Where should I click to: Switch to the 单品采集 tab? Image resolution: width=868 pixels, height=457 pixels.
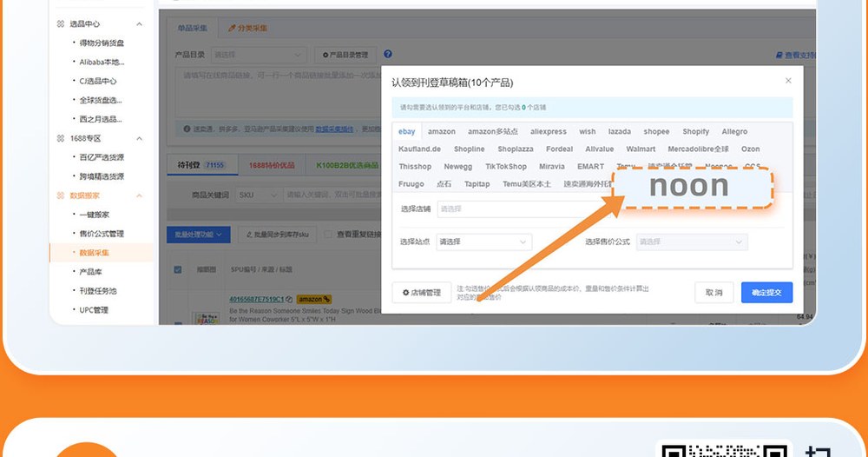pos(192,28)
